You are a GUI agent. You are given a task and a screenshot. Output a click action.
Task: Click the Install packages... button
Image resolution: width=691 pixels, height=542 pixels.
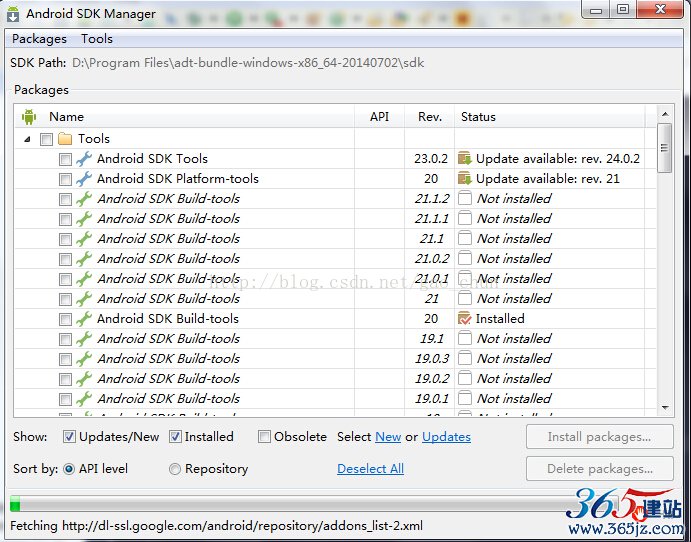coord(599,437)
